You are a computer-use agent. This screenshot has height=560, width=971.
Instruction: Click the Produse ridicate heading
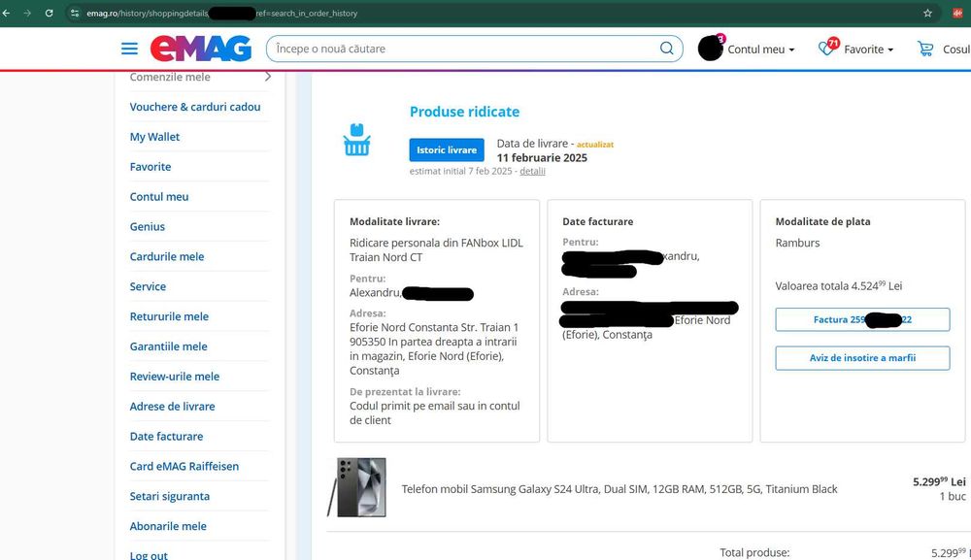point(464,112)
